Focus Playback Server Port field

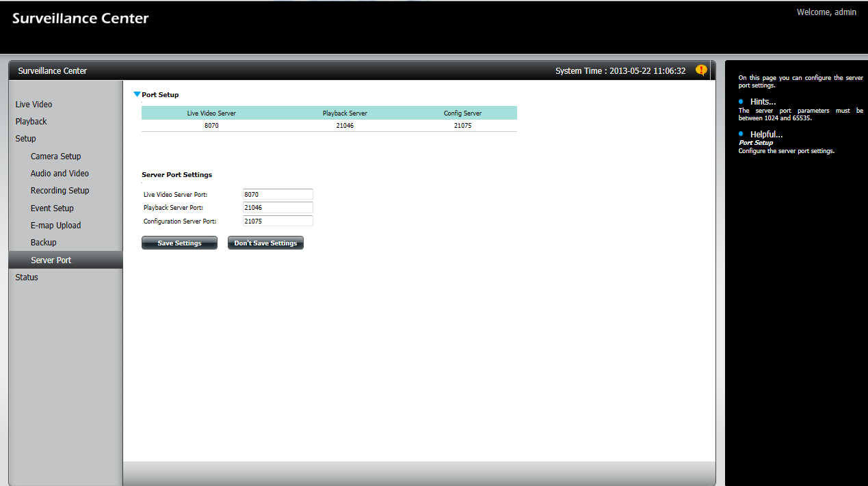click(x=278, y=207)
